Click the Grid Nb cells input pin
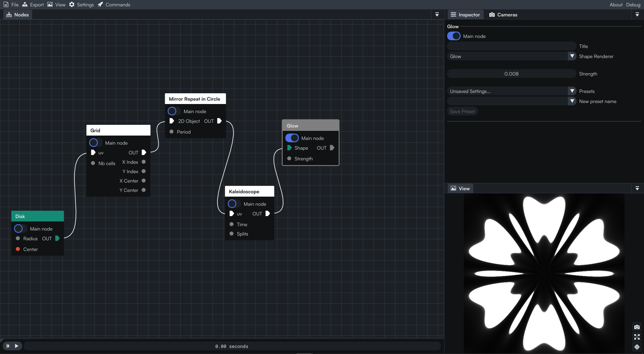 93,163
